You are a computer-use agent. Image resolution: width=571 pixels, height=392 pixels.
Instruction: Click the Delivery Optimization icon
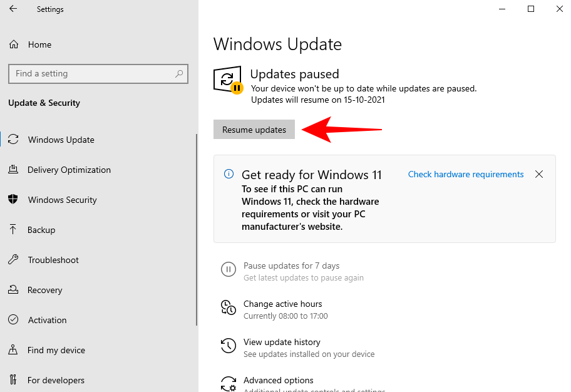[x=13, y=170]
